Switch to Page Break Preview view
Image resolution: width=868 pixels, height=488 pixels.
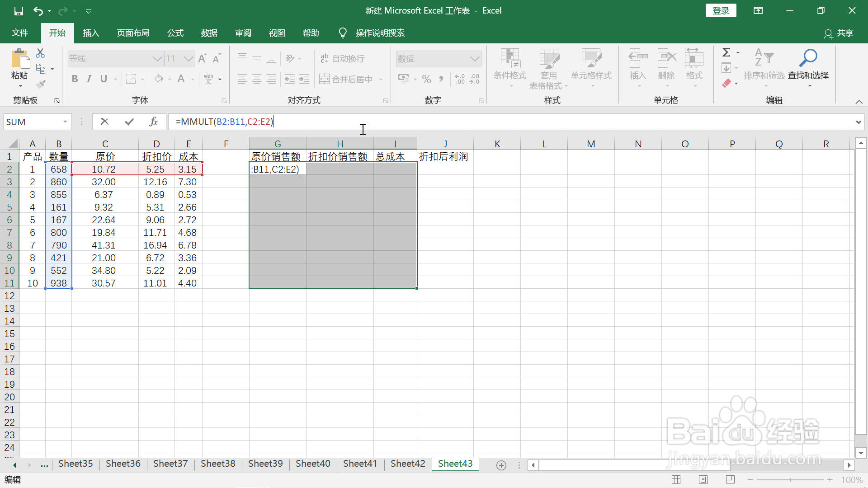[730, 479]
